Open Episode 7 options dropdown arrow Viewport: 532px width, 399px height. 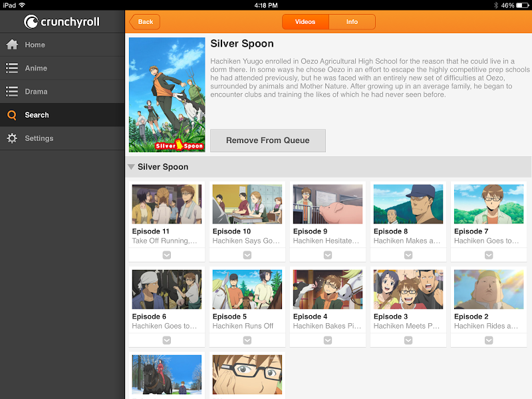coord(489,255)
